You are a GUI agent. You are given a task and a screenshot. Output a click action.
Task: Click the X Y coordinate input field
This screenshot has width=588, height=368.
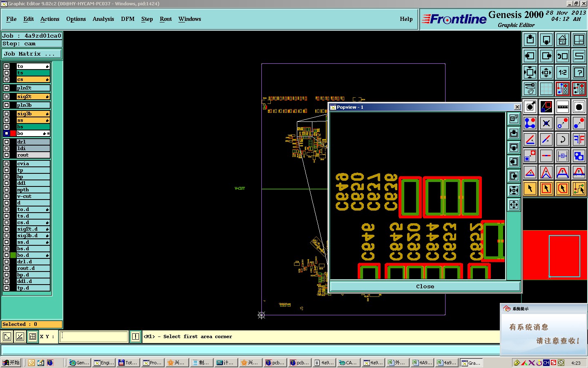[x=94, y=337]
